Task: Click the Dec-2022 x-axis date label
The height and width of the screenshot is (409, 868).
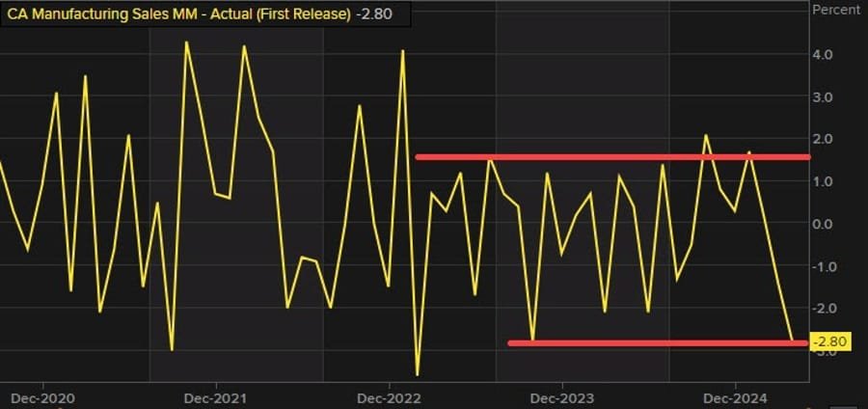Action: tap(388, 397)
